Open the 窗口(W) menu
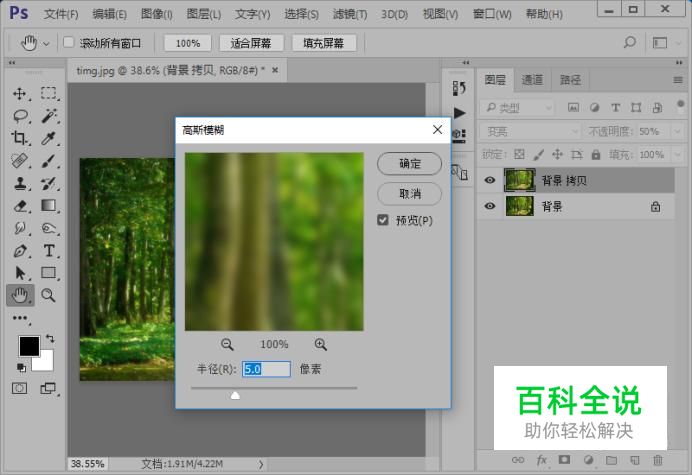Viewport: 692px width, 475px height. point(492,14)
